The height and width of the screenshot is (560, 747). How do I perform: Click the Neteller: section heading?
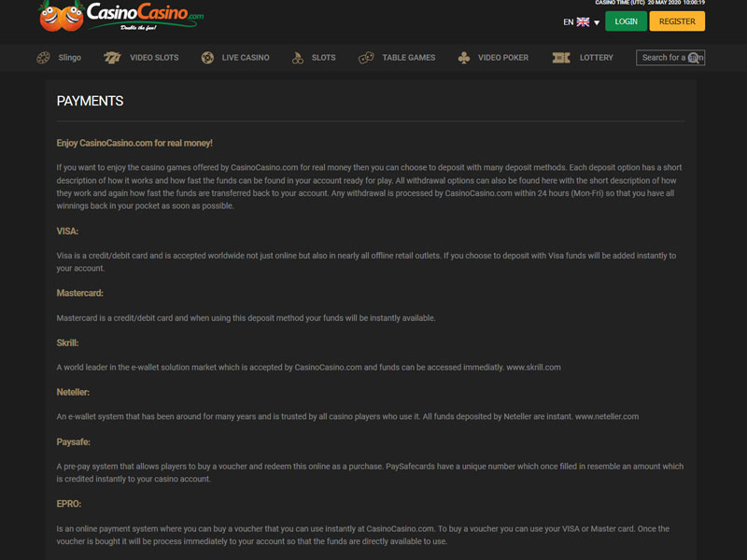tap(73, 392)
